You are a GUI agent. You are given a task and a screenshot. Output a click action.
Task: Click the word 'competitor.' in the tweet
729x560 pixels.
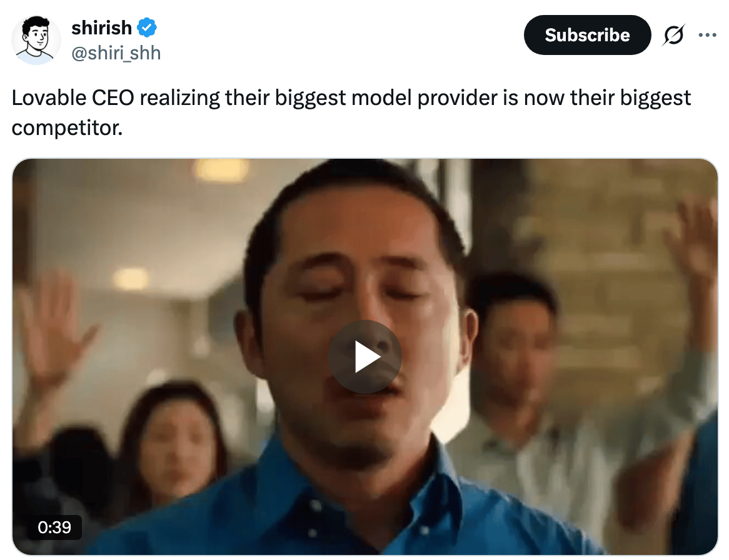67,127
